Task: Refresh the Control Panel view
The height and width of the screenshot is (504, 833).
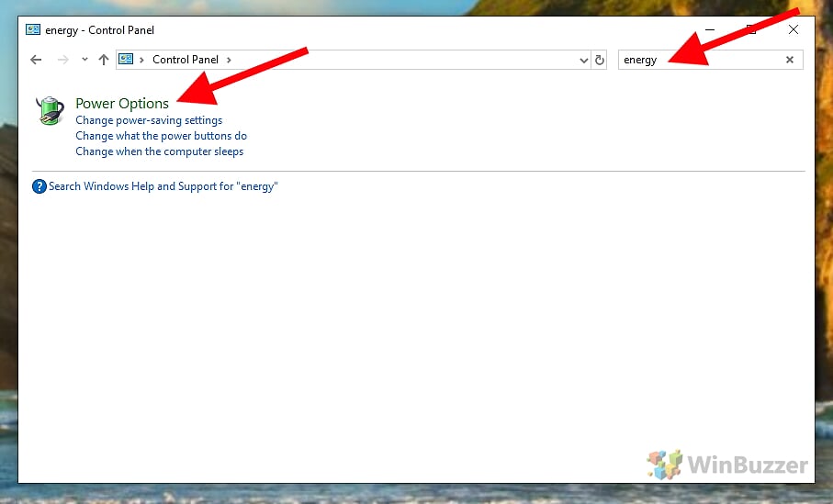Action: click(600, 60)
